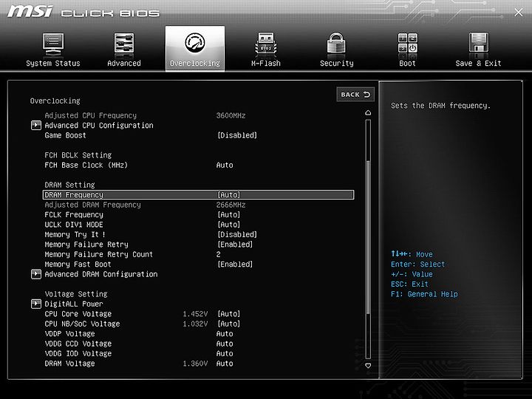This screenshot has width=532, height=399.
Task: Select the VDDP Voltage label
Action: click(69, 334)
